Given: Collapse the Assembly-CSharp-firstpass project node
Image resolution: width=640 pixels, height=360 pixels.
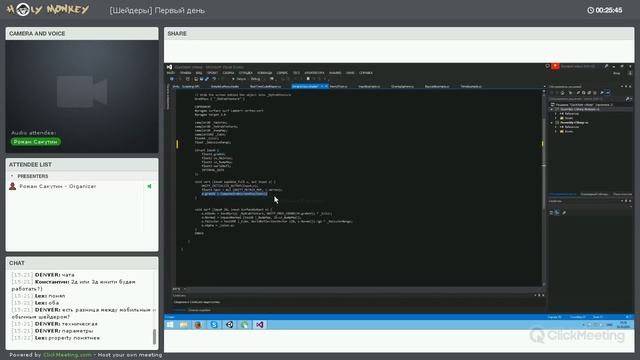Looking at the screenshot, I should click(x=552, y=109).
